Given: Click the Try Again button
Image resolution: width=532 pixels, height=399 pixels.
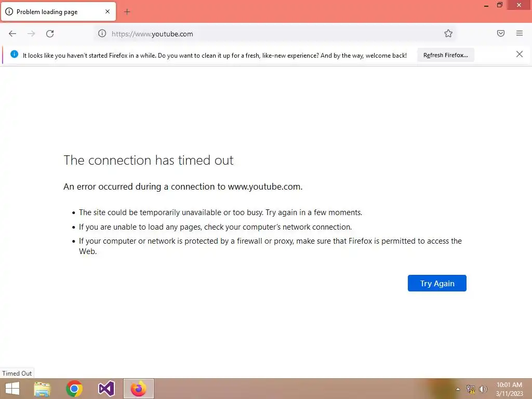Looking at the screenshot, I should point(437,283).
